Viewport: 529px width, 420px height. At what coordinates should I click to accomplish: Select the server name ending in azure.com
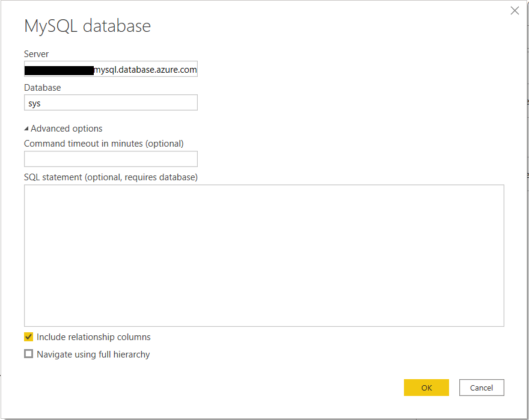tap(111, 68)
